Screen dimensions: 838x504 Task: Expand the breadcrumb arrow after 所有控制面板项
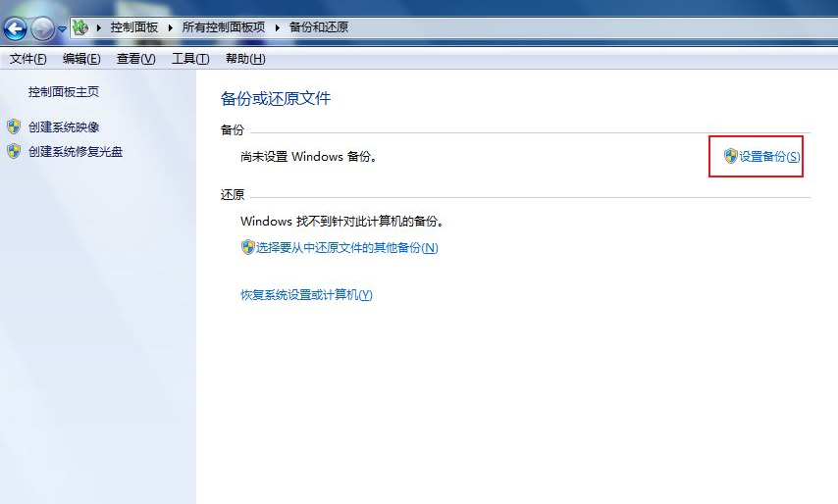coord(278,27)
